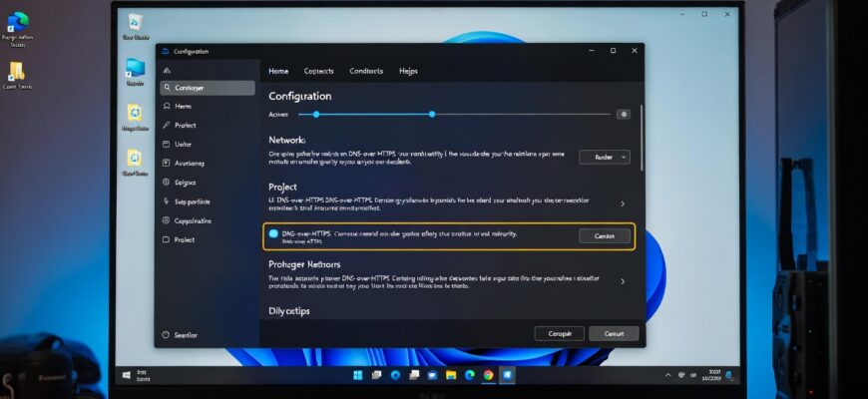868x399 pixels.
Task: Open the sidebar Project entry with square icon
Action: [x=208, y=239]
